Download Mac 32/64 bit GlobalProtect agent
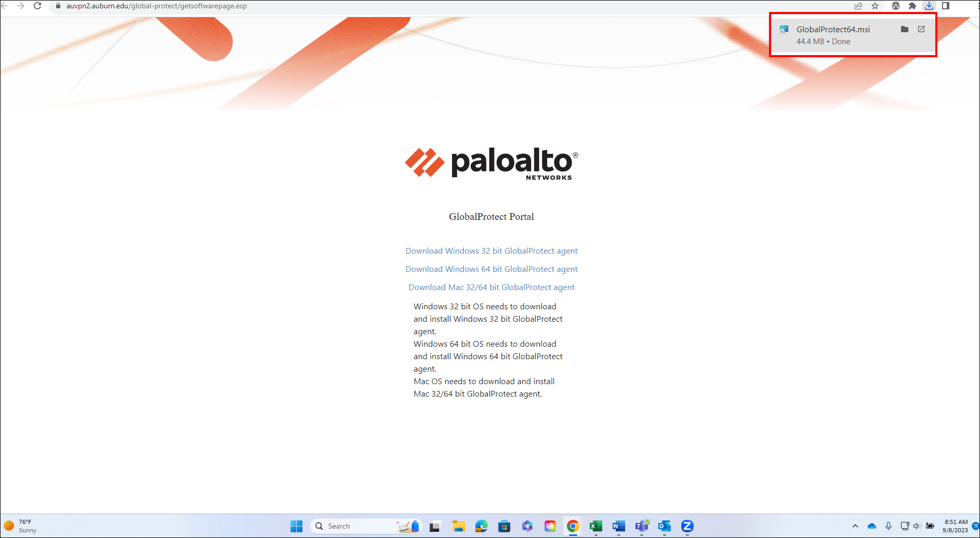This screenshot has height=538, width=980. [x=491, y=287]
